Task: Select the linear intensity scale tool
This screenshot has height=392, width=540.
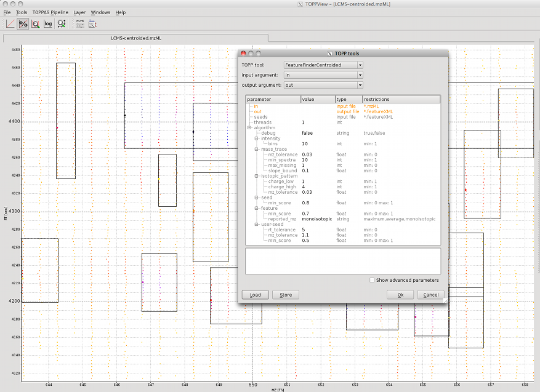Action: 12,23
